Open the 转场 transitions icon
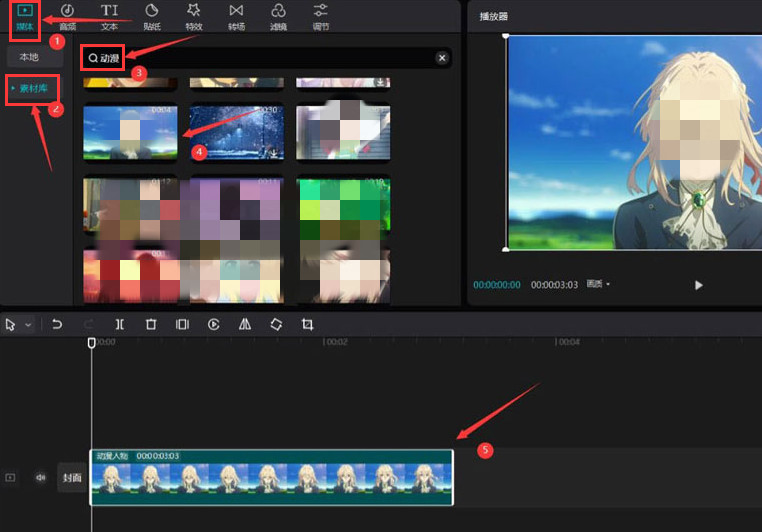762x532 pixels. click(236, 17)
